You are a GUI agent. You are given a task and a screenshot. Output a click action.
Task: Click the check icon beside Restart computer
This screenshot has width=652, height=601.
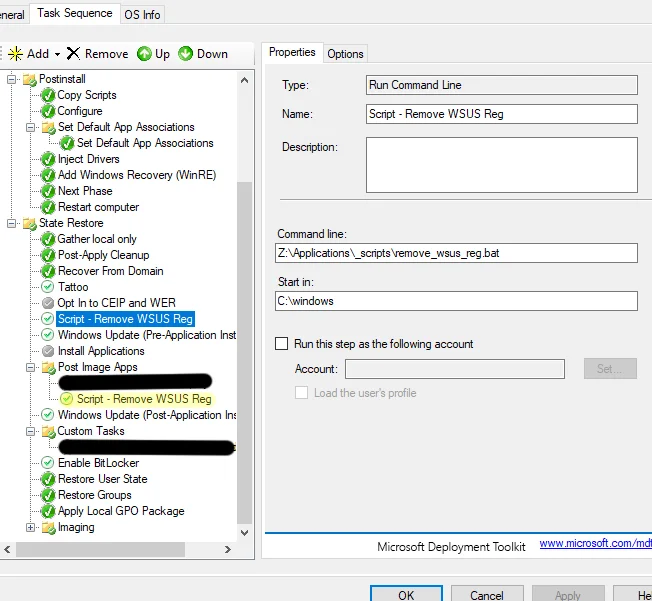(x=48, y=207)
